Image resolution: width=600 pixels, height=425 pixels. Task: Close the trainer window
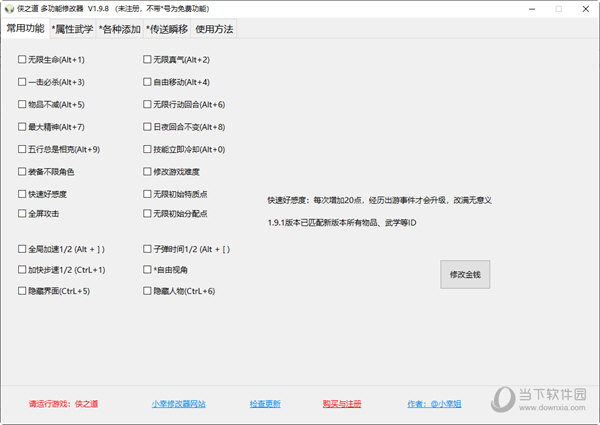pyautogui.click(x=585, y=9)
